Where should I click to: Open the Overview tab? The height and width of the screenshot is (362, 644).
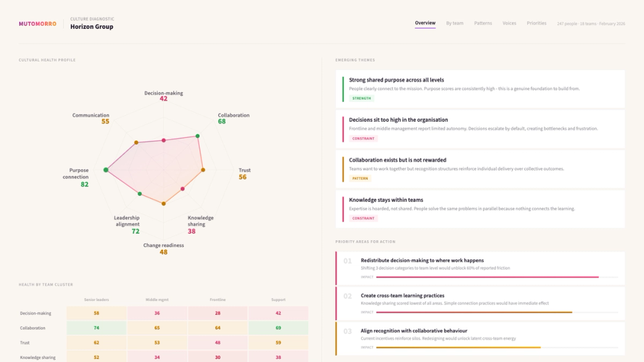click(425, 23)
